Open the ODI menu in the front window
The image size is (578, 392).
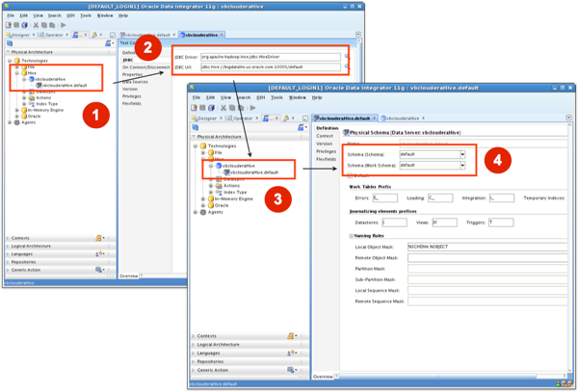261,97
